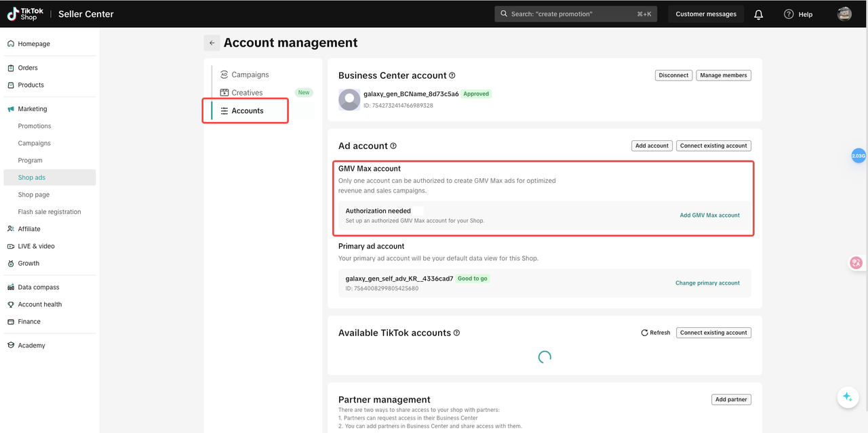This screenshot has height=433, width=868.
Task: Click the Change primary account link
Action: coord(707,283)
